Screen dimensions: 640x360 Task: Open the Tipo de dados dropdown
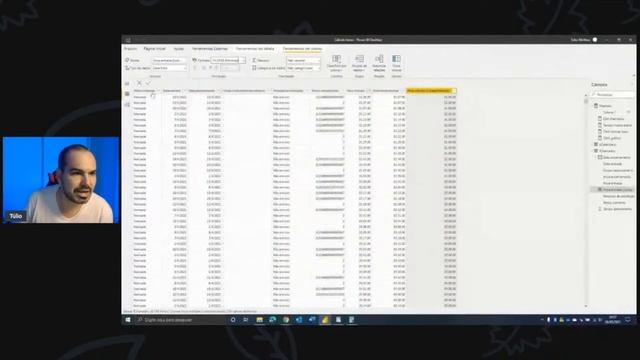(169, 68)
